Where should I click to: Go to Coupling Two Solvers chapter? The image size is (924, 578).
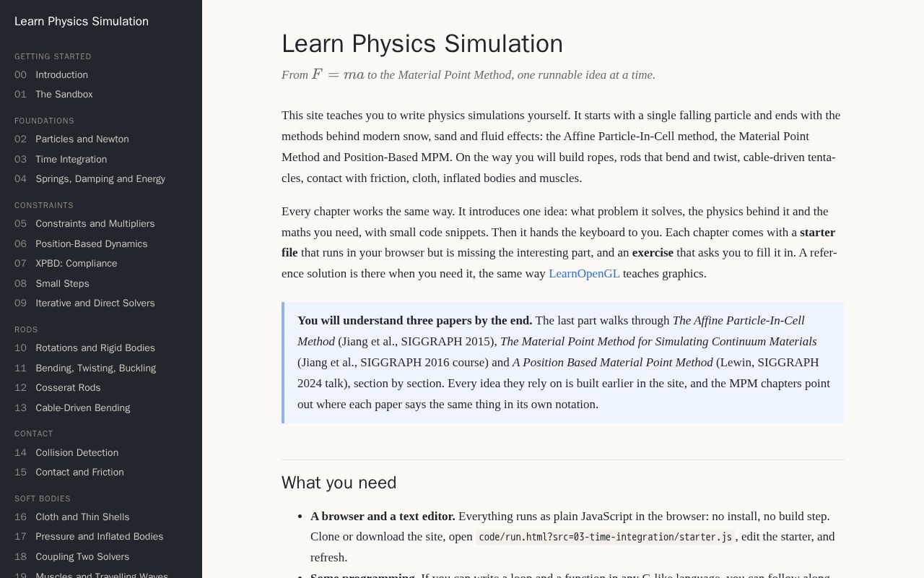coord(72,557)
